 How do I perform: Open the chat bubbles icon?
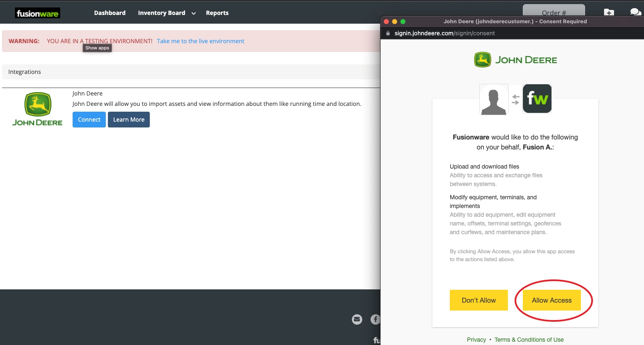click(x=635, y=12)
